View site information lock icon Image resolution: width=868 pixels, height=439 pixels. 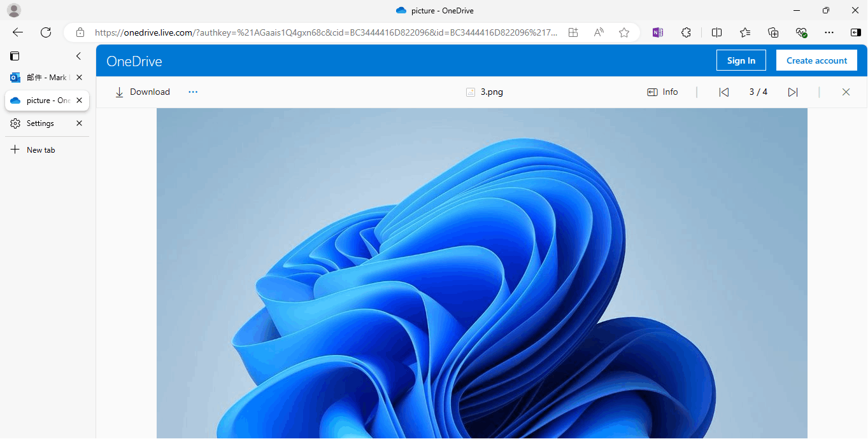click(80, 32)
